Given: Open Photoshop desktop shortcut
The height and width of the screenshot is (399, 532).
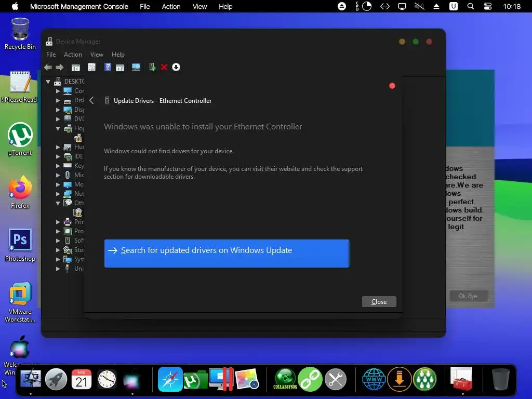Looking at the screenshot, I should point(20,245).
